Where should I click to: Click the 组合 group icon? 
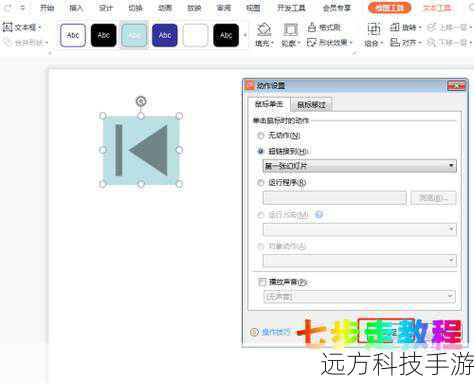click(374, 29)
